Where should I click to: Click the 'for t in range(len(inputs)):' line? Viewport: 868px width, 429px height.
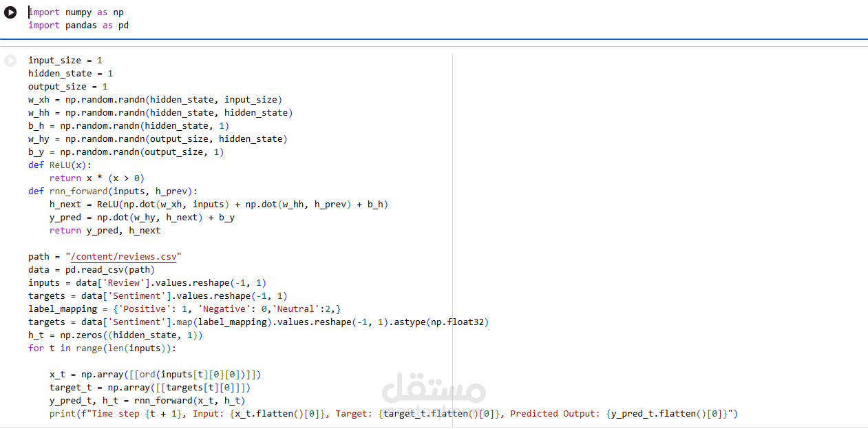point(102,348)
